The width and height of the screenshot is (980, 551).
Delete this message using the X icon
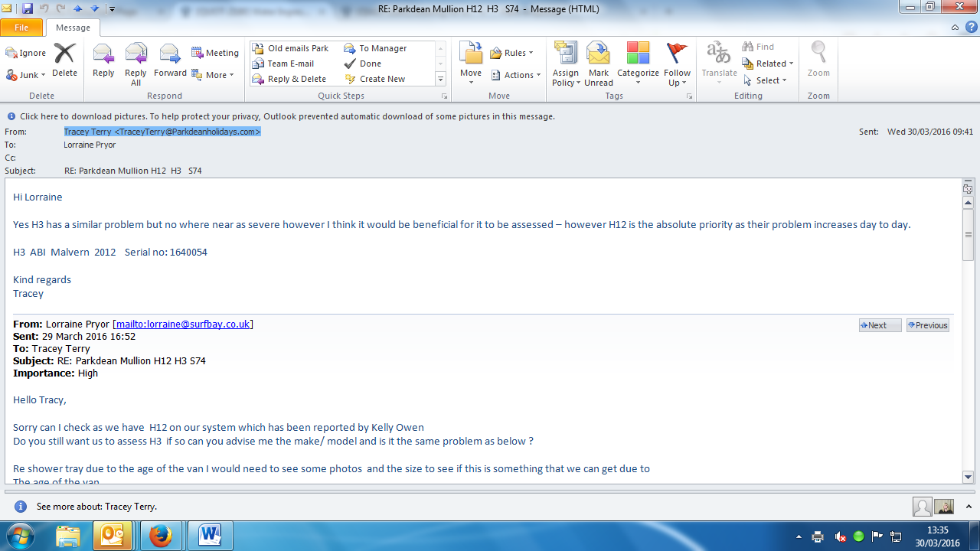click(x=64, y=60)
